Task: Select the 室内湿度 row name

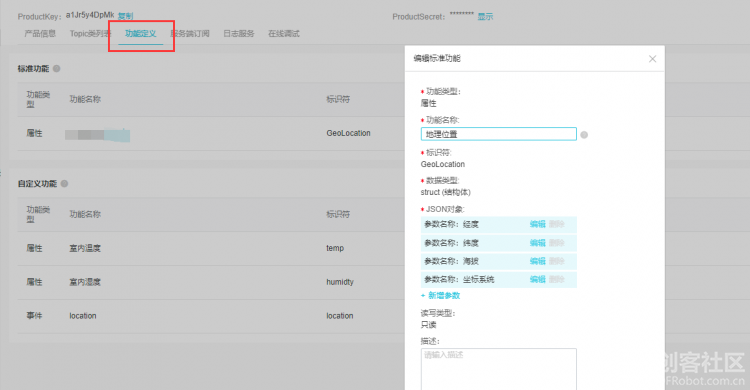Action: point(85,282)
